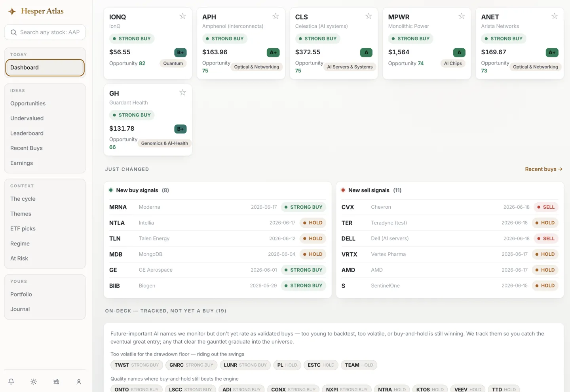Viewport: 570px width, 392px height.
Task: Click the GNRC STRONG BUY chip
Action: coord(191,365)
